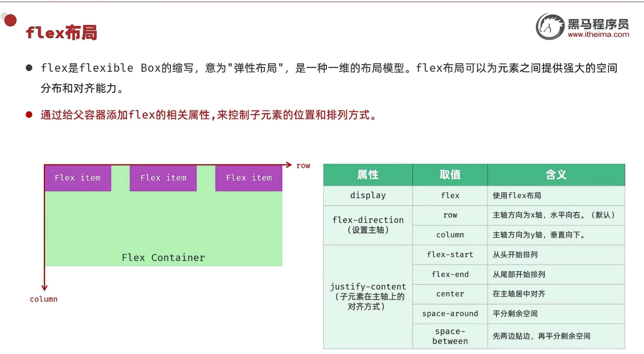Click the itheima horse logo icon
644x354 pixels.
click(550, 27)
